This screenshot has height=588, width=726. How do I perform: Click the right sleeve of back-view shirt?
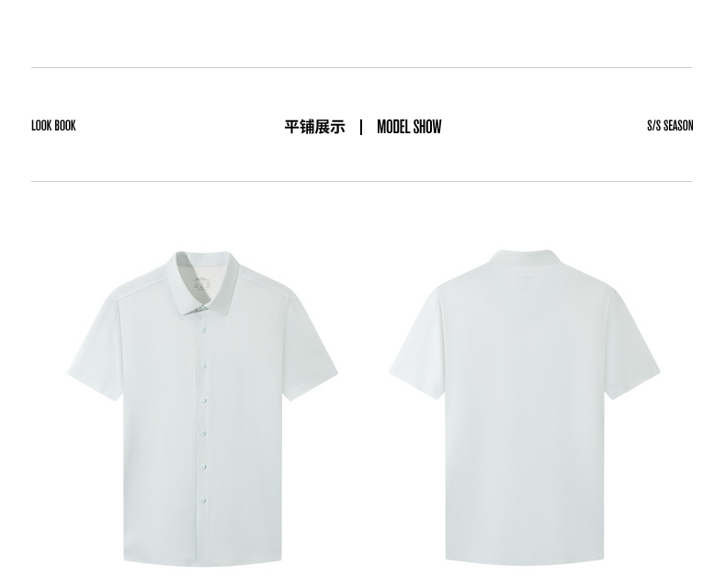pyautogui.click(x=634, y=347)
